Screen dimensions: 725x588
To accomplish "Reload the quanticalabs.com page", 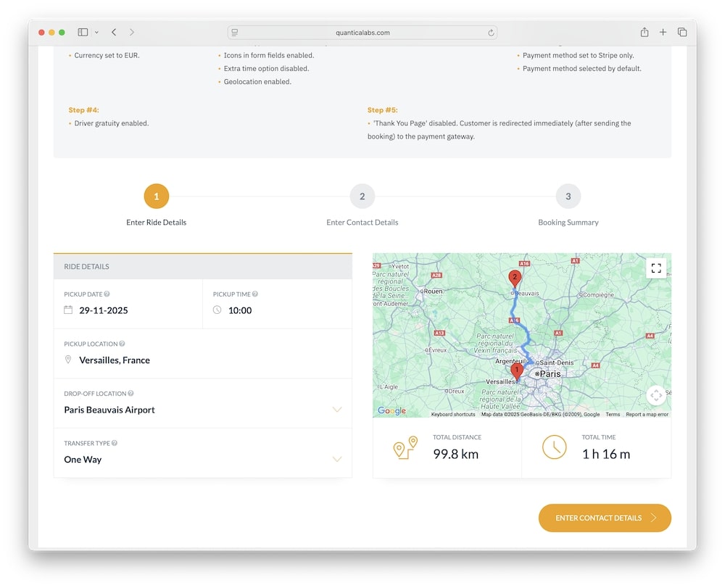I will (491, 33).
